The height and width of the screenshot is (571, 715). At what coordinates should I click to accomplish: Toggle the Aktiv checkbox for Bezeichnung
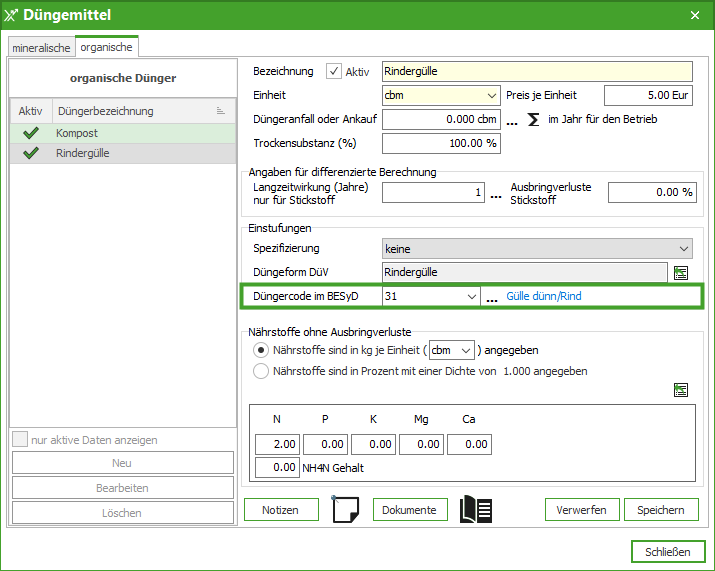[334, 71]
